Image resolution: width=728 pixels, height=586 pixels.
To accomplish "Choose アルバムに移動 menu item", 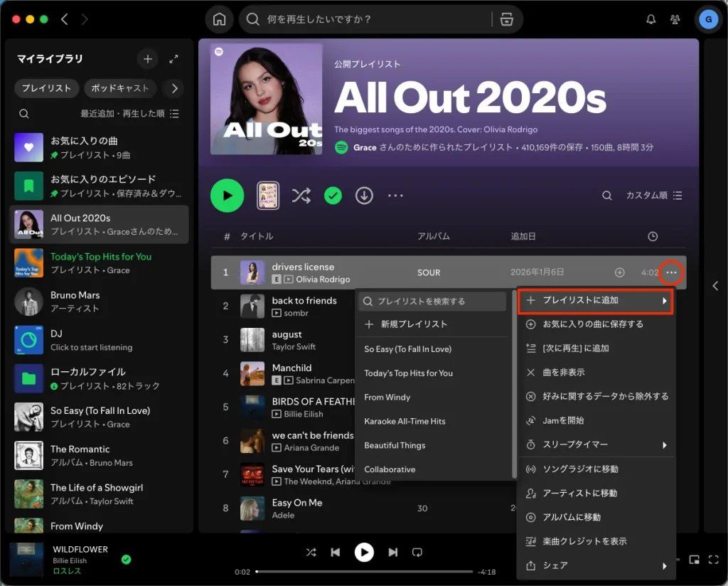I will click(x=596, y=517).
